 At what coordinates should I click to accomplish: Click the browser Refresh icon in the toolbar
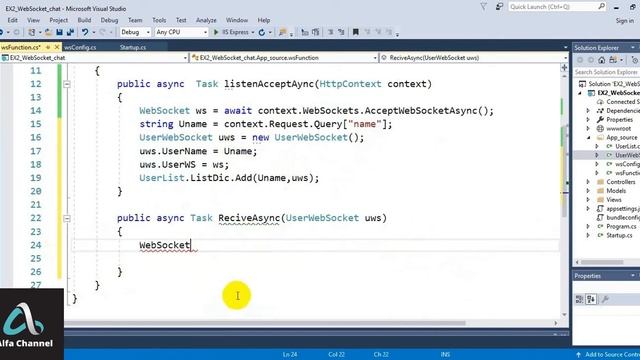262,32
